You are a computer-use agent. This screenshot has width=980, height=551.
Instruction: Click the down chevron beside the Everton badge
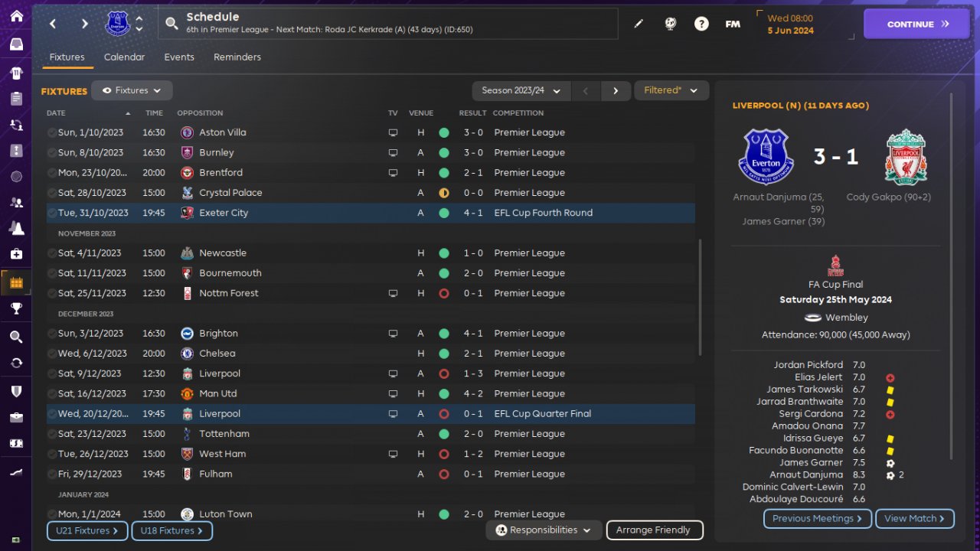[139, 29]
